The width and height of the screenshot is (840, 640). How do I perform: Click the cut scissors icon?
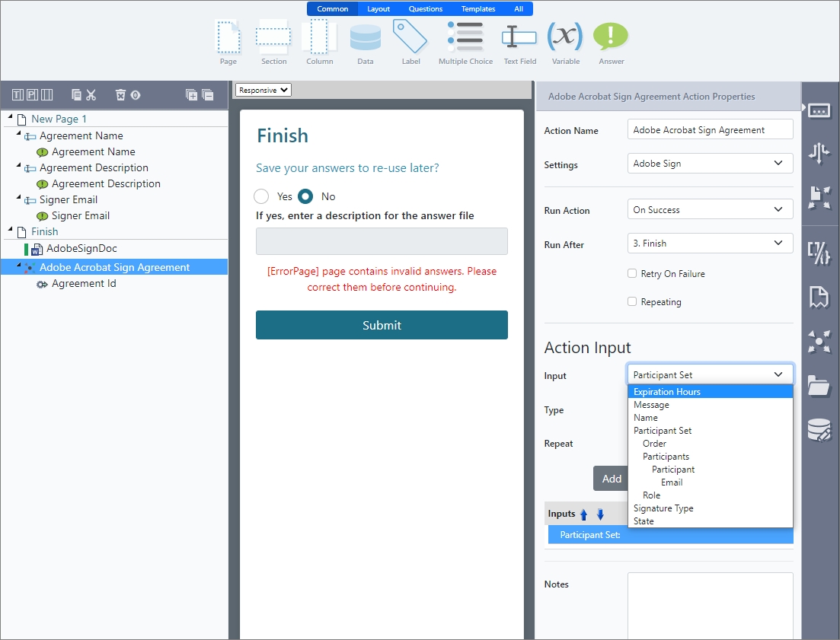tap(91, 94)
